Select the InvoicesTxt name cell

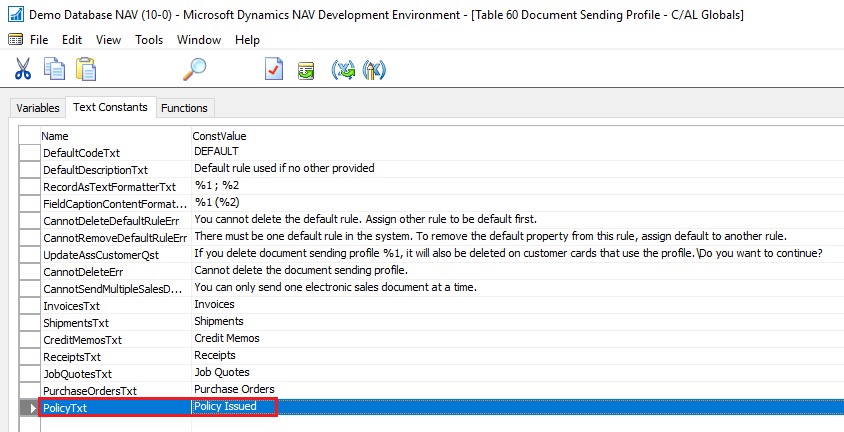coord(114,306)
